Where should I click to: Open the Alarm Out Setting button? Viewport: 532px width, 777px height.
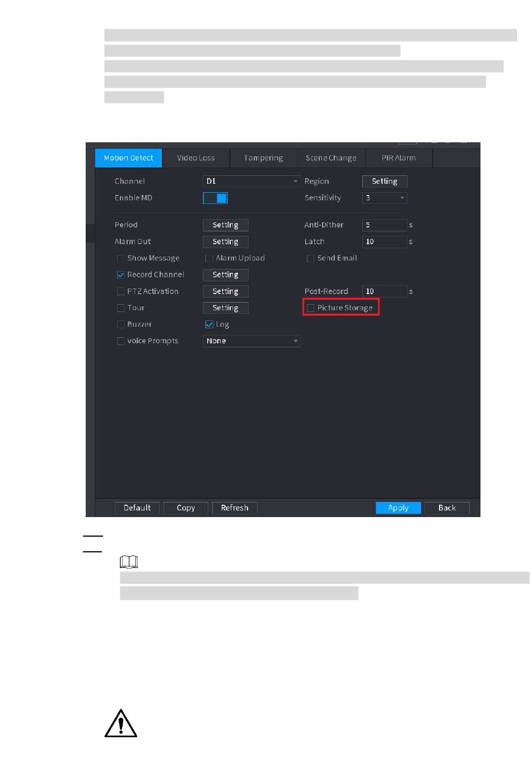point(226,241)
